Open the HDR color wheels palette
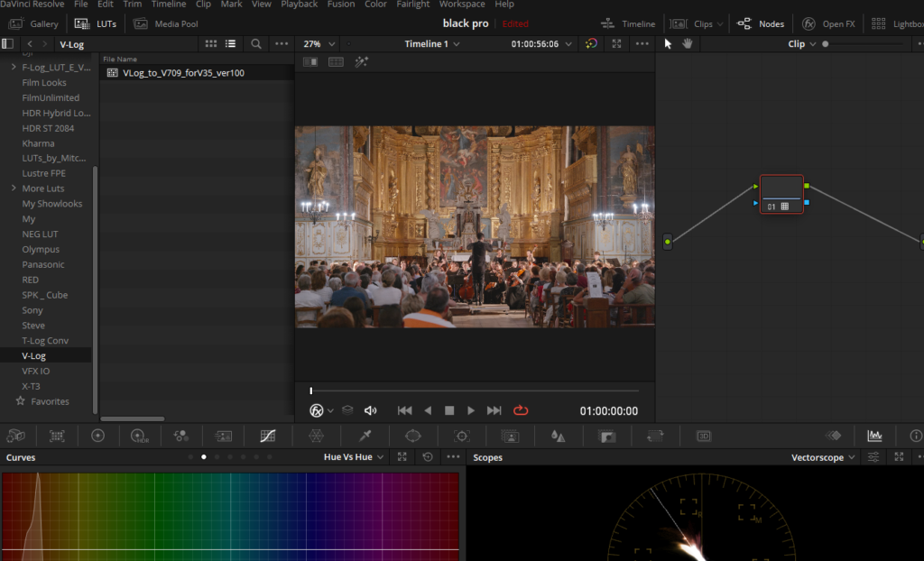The height and width of the screenshot is (561, 924). pos(140,436)
